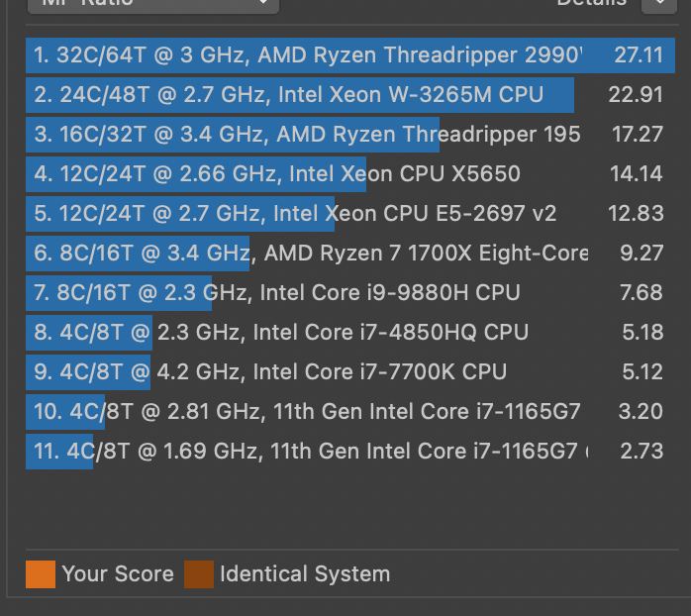Select the Intel Core i7-7700K CPU row
The width and height of the screenshot is (691, 616).
(x=350, y=371)
